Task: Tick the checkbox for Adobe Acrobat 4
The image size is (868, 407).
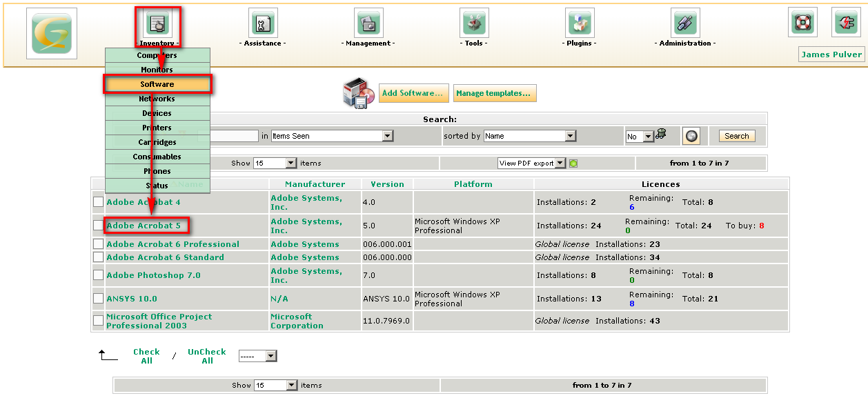Action: 98,202
